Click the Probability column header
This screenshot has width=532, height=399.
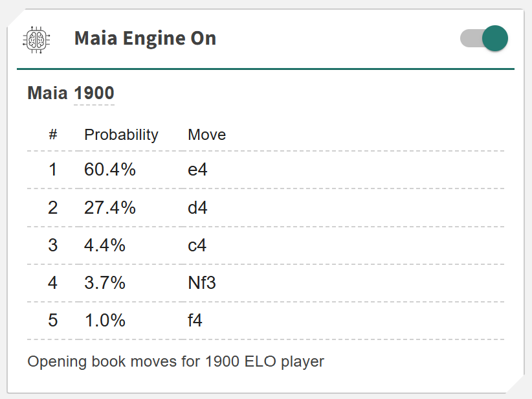(121, 135)
